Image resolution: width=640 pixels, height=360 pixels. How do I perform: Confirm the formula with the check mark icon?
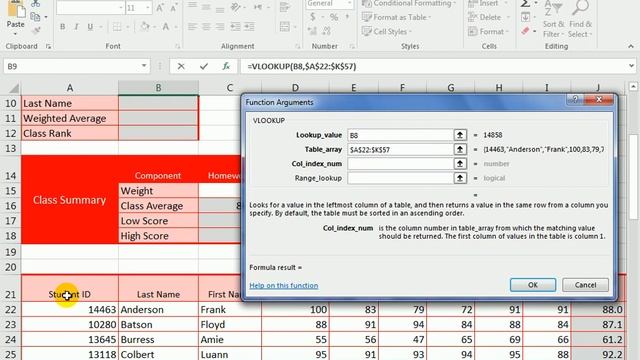204,66
